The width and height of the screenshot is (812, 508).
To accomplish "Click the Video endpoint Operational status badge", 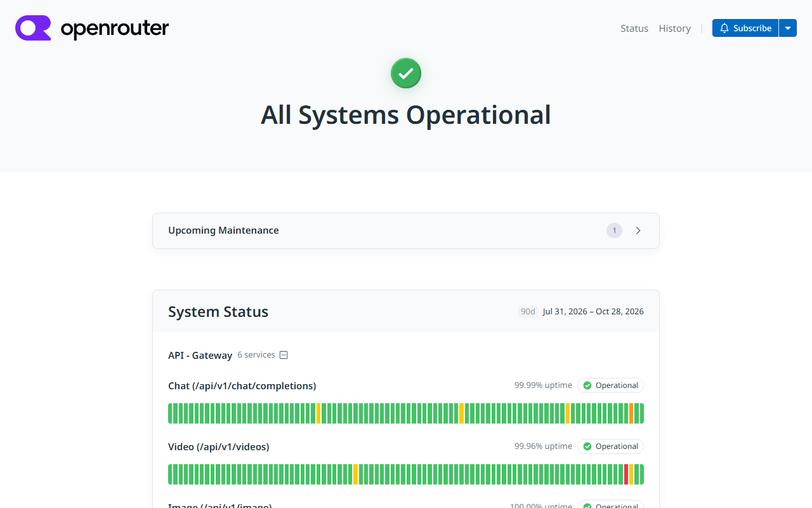I will (x=610, y=446).
